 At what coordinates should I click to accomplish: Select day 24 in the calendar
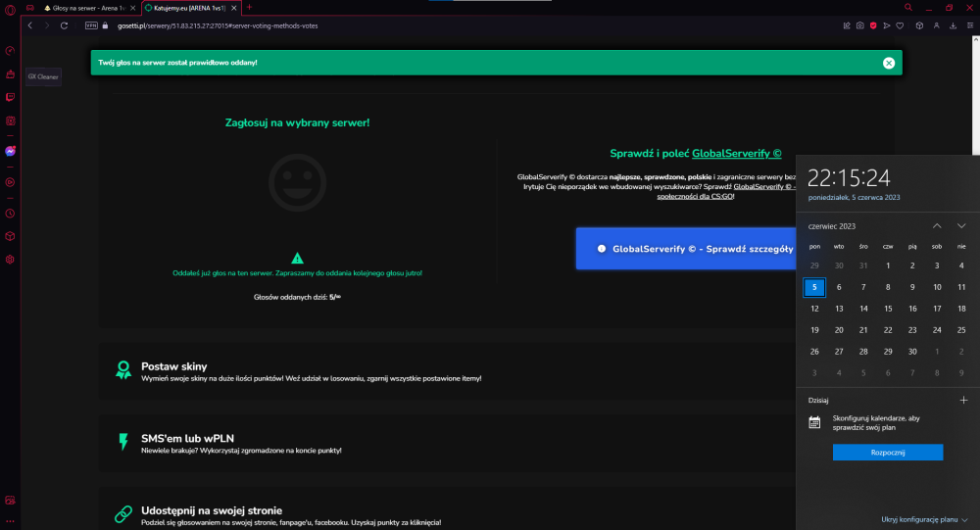[937, 330]
